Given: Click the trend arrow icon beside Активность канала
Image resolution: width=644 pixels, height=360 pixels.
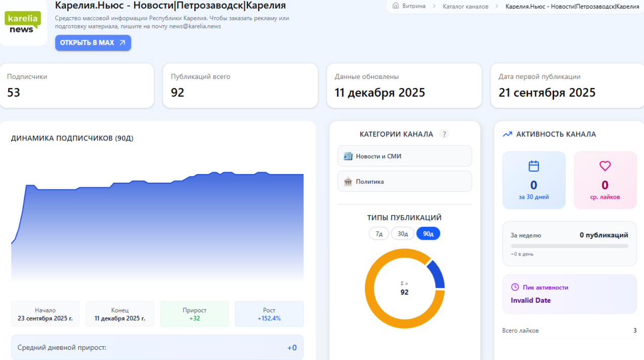Looking at the screenshot, I should point(507,134).
